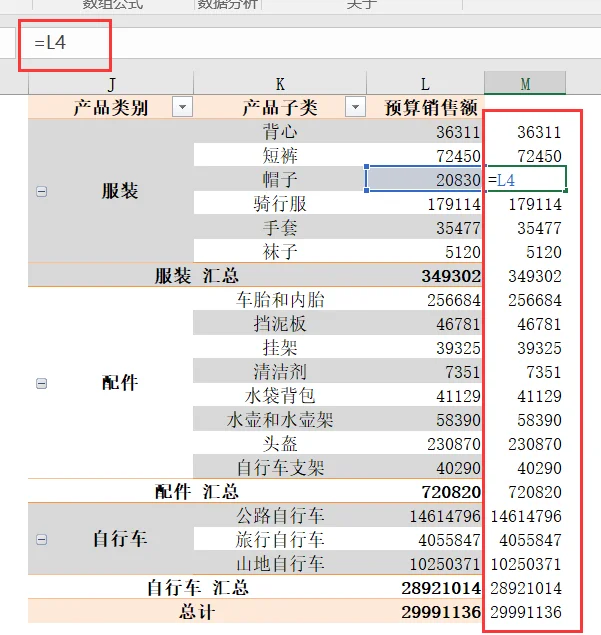Select column J header
The image size is (601, 635).
(x=111, y=84)
